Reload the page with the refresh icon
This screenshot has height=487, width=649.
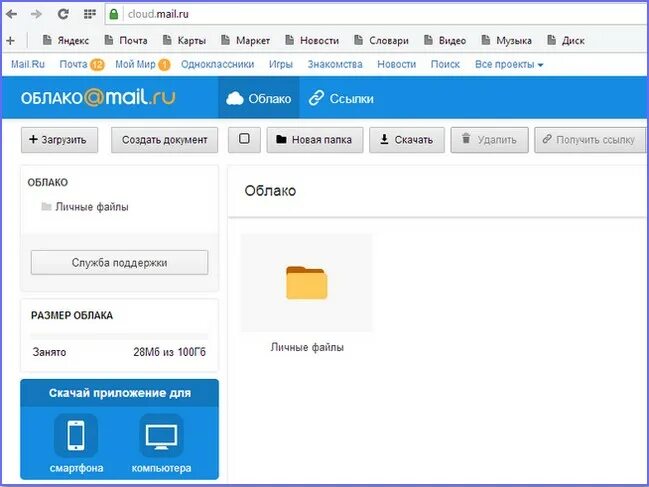63,14
